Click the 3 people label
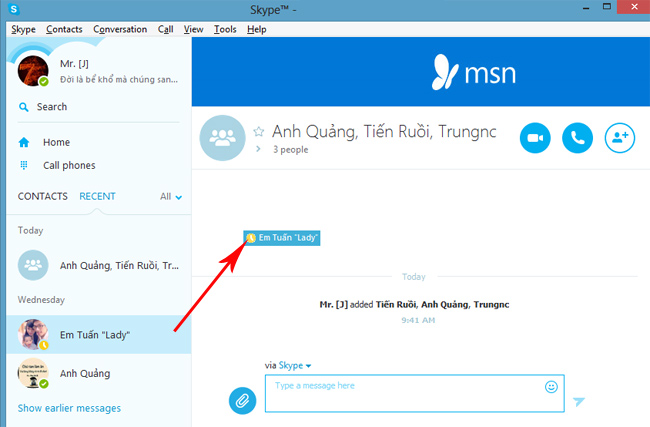650x427 pixels. point(291,150)
